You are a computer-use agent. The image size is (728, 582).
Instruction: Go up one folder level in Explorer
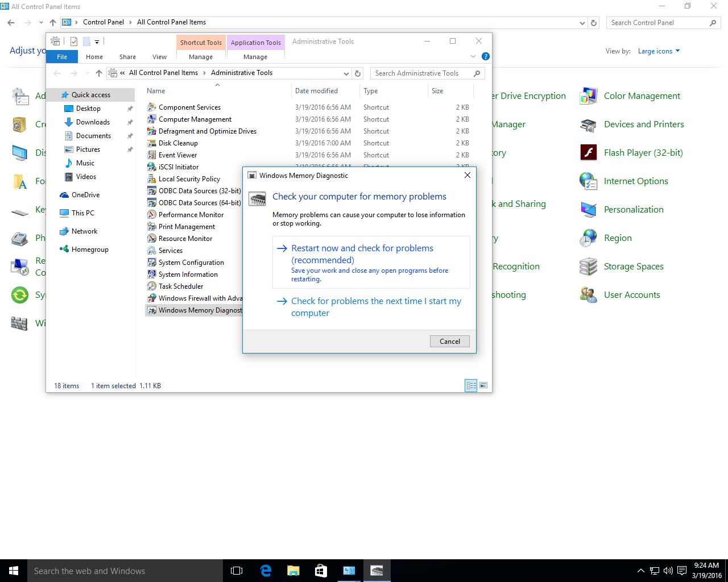pos(98,73)
